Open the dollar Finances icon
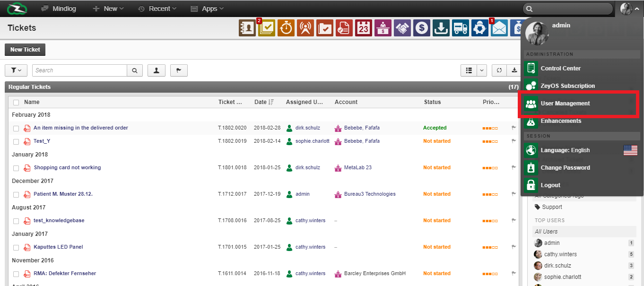Screen dimensions: 644x286 (x=422, y=28)
